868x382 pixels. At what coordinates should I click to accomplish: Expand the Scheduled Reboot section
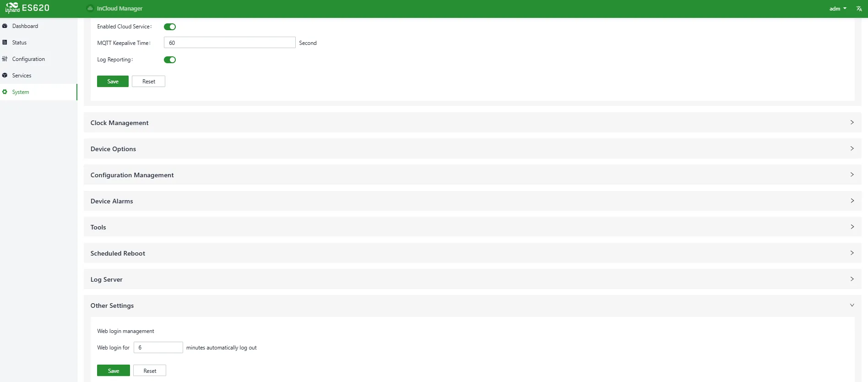pos(472,253)
